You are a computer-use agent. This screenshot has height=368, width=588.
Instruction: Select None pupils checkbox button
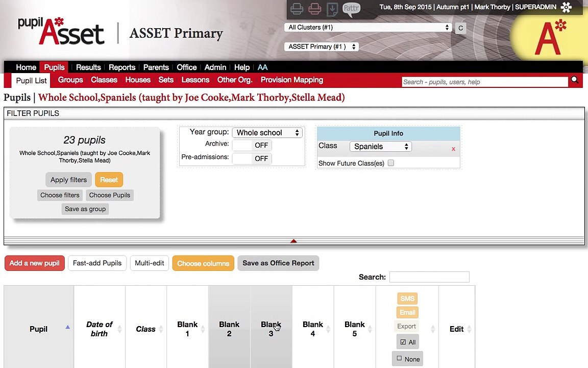(x=408, y=359)
